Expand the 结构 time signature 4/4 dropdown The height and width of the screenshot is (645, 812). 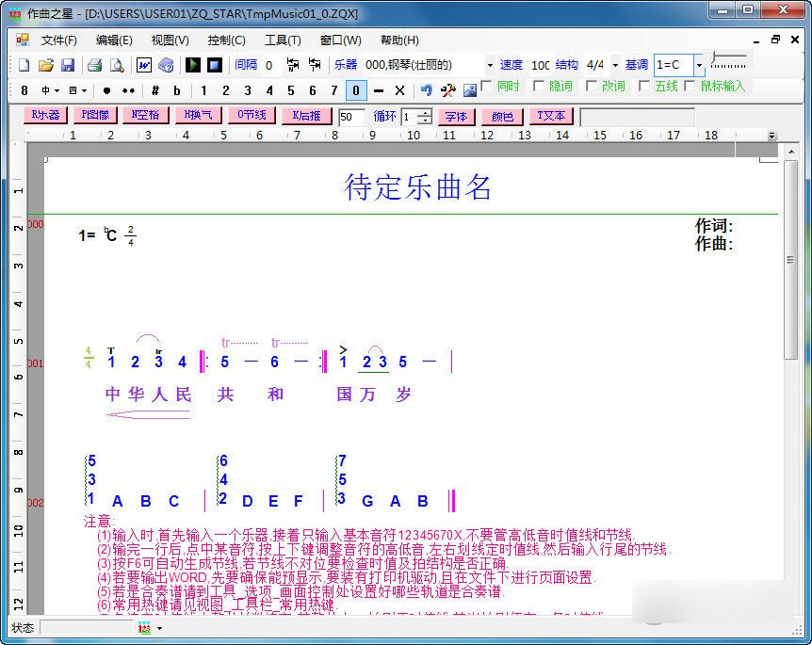coord(617,65)
